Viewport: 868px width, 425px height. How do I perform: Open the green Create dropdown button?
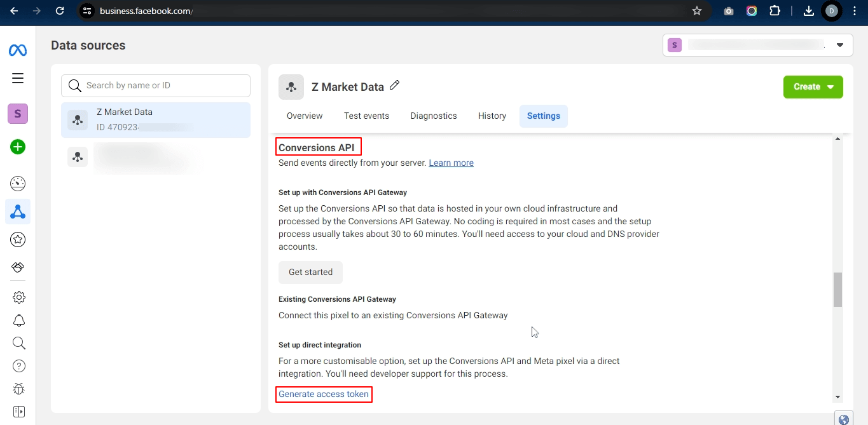[x=813, y=87]
